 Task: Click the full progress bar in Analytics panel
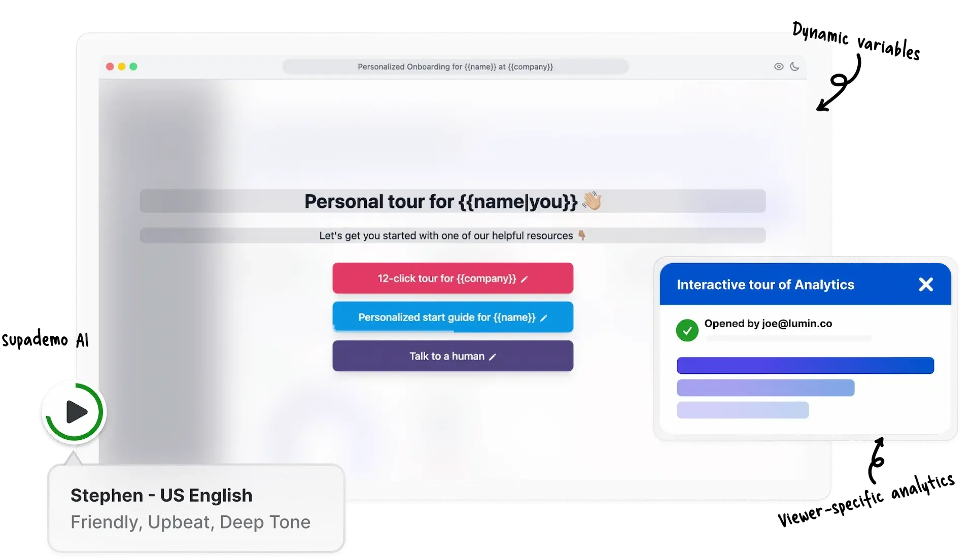805,365
